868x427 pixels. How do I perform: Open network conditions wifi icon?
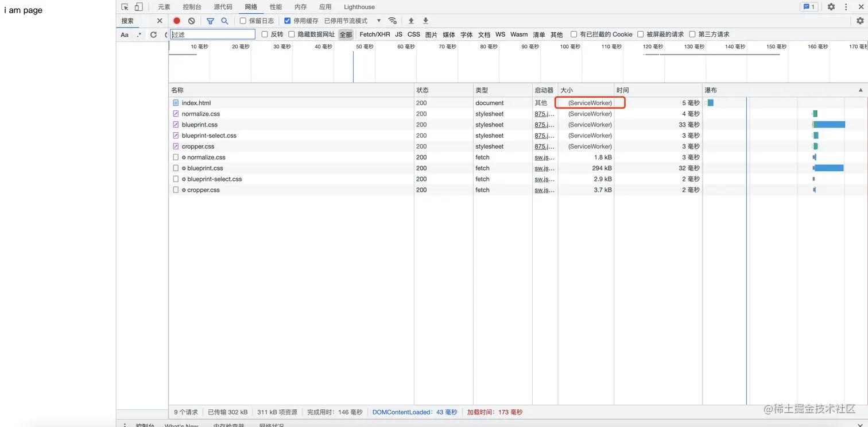click(393, 21)
